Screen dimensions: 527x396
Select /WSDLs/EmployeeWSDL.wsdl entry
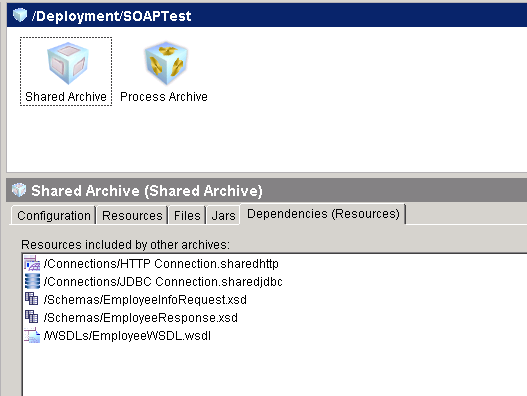(127, 336)
